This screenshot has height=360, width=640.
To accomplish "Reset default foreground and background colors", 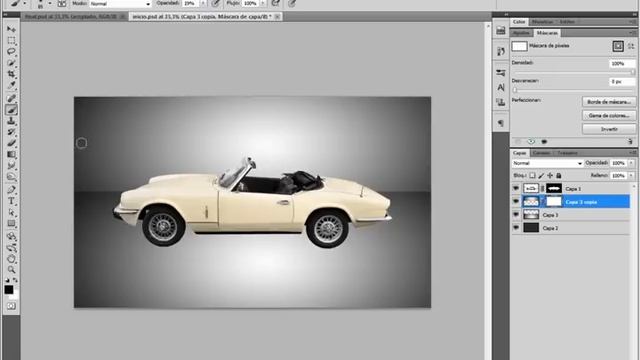I will tap(7, 280).
